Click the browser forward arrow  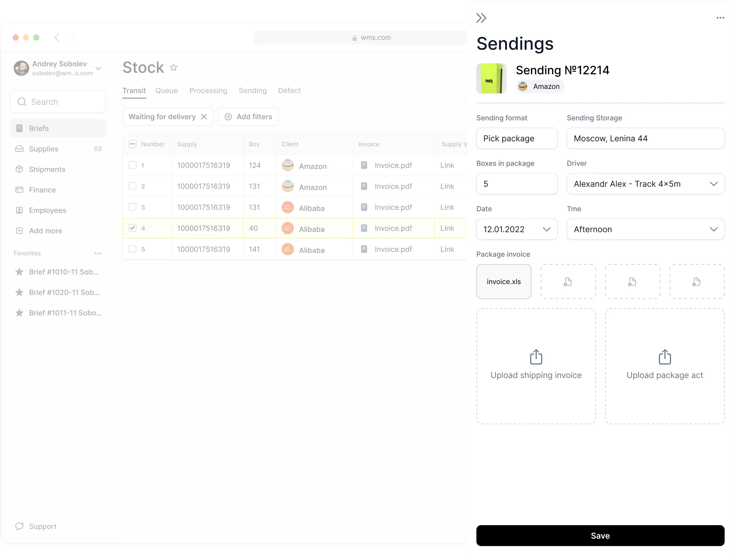click(x=73, y=37)
